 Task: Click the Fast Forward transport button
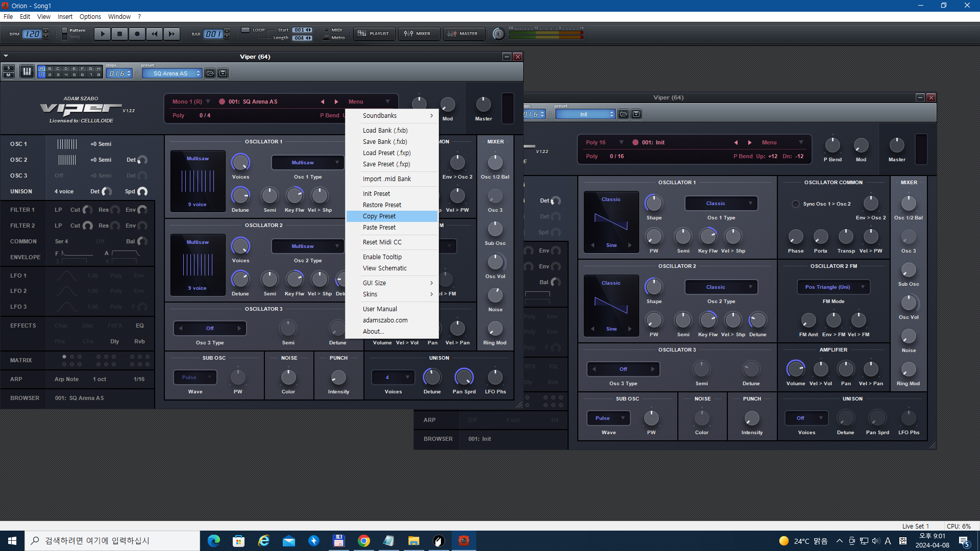pos(171,34)
